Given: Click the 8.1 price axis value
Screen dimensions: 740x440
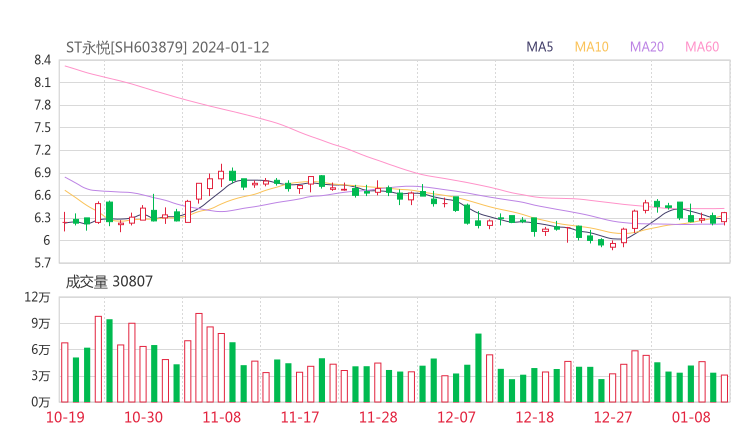Looking at the screenshot, I should pyautogui.click(x=42, y=83).
